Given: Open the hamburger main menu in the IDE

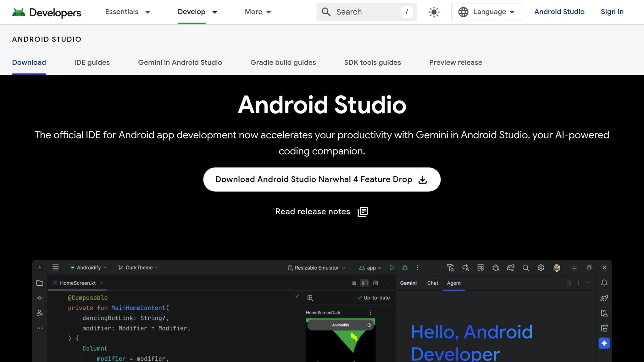Looking at the screenshot, I should (x=56, y=267).
